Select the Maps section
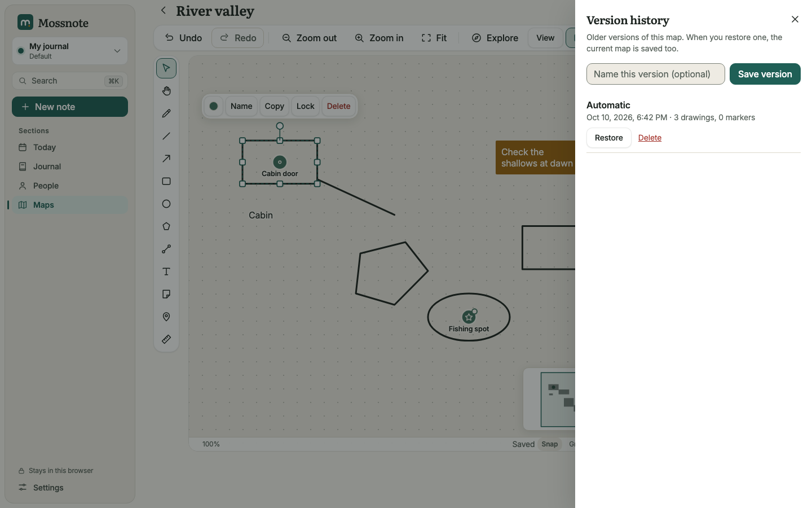812x508 pixels. pyautogui.click(x=70, y=205)
